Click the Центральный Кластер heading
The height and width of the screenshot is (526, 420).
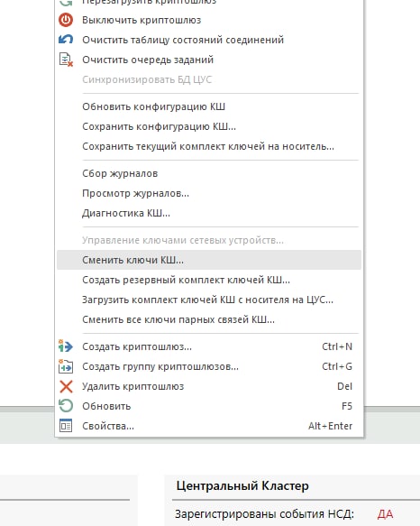click(242, 485)
